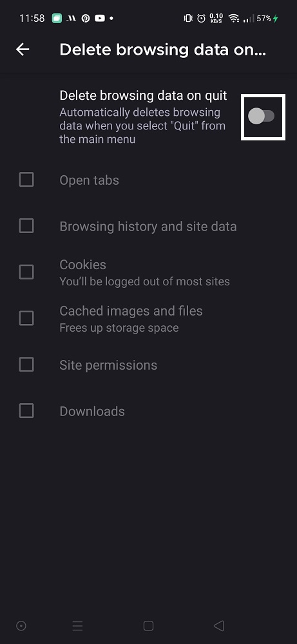This screenshot has width=297, height=644.
Task: Check Cached images and files box
Action: point(26,318)
